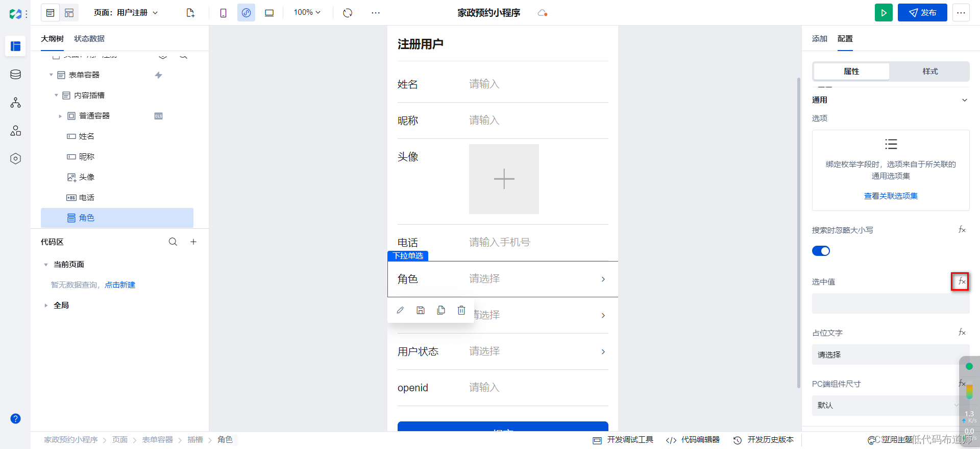Click the 点击新建 link
The height and width of the screenshot is (449, 980).
click(x=120, y=285)
